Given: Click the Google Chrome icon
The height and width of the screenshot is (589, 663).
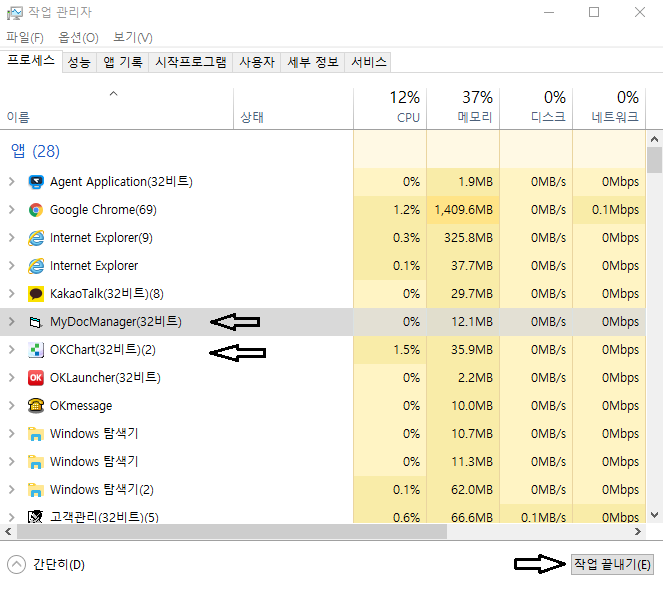Looking at the screenshot, I should pyautogui.click(x=36, y=210).
